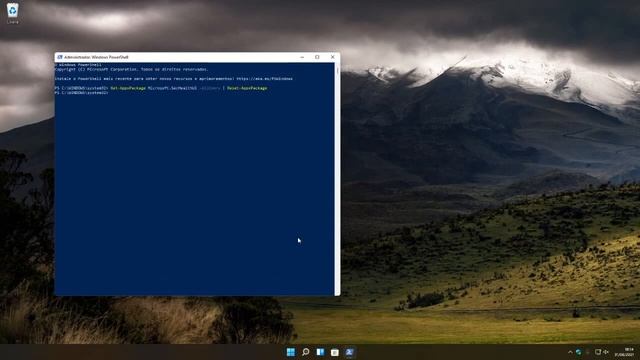The width and height of the screenshot is (640, 360).
Task: Click the 'Get-AppxPackage' command text
Action: pyautogui.click(x=128, y=88)
